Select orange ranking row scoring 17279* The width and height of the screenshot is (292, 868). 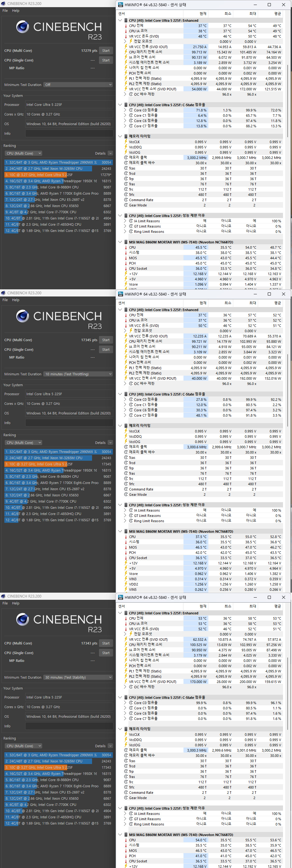coord(58,175)
